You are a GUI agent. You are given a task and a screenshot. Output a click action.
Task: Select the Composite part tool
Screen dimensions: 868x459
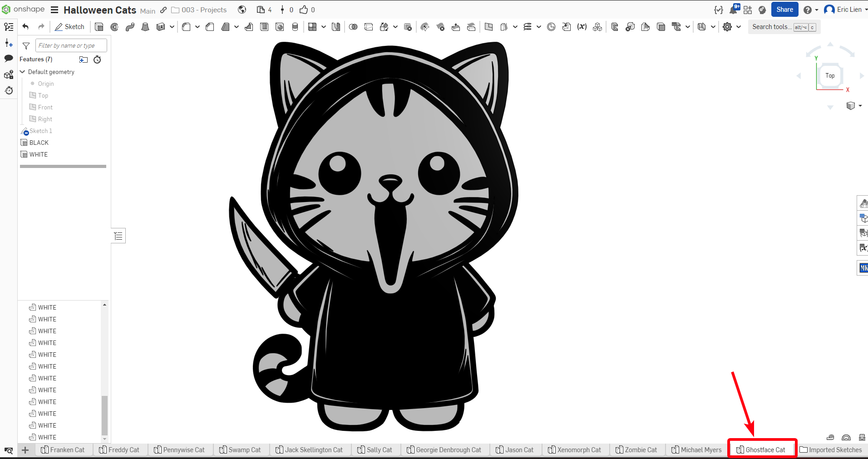tap(597, 27)
